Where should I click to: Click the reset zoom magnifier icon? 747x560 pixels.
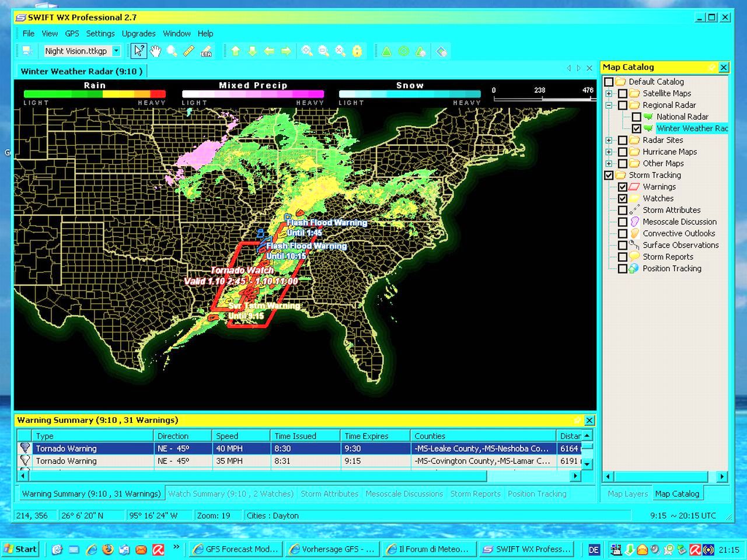340,51
